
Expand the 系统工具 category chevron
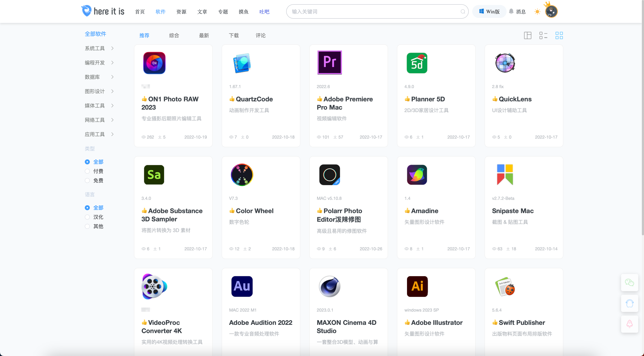[x=112, y=48]
